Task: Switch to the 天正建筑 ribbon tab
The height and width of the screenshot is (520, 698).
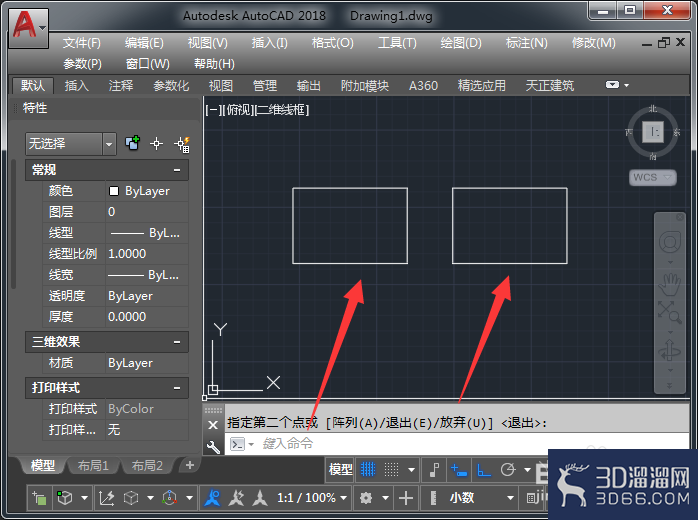Action: pos(550,85)
